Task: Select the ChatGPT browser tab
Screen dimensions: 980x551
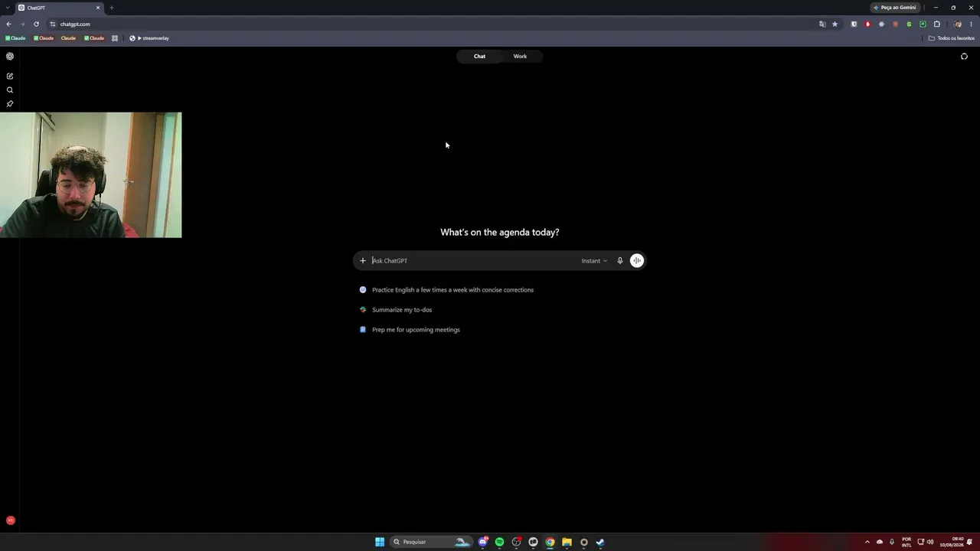Action: (59, 8)
